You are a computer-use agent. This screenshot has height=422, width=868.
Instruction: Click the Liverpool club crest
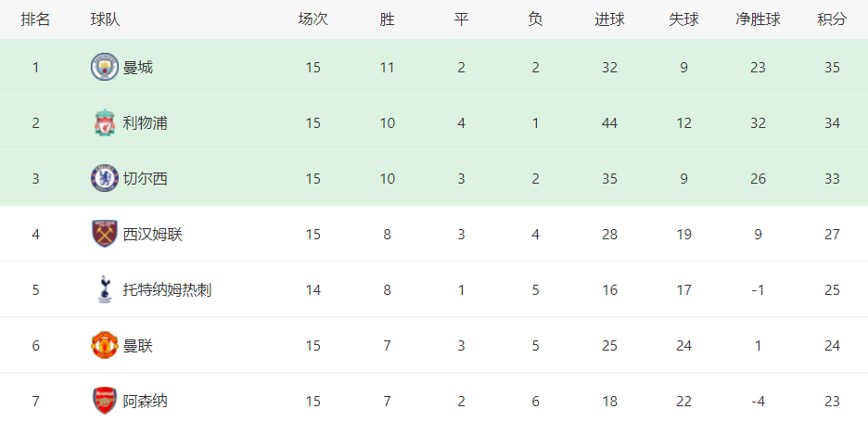point(105,123)
